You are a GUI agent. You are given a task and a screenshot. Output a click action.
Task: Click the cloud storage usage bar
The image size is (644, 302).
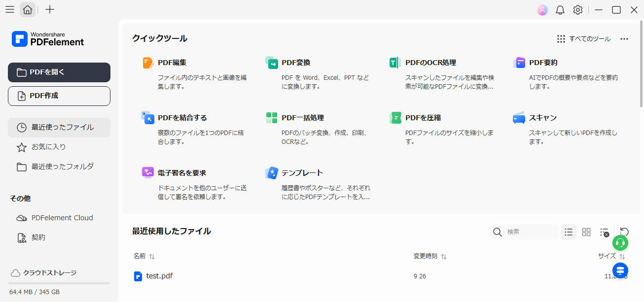click(59, 283)
